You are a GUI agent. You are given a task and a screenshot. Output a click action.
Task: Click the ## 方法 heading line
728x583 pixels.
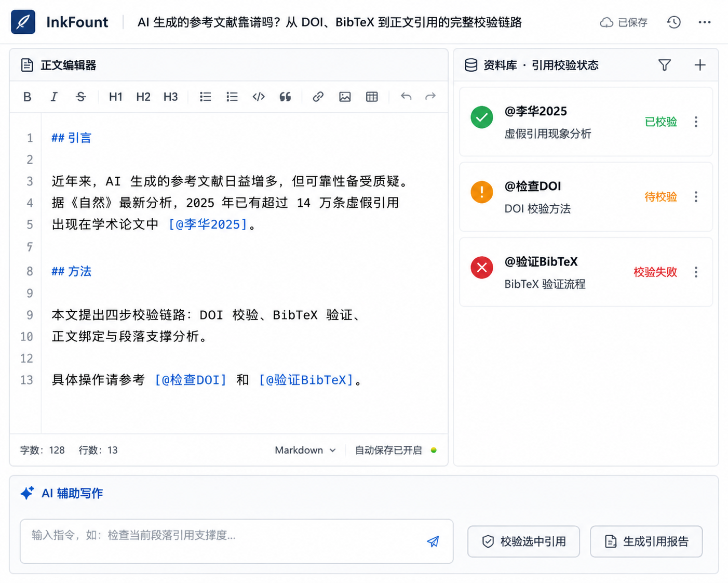click(x=71, y=271)
